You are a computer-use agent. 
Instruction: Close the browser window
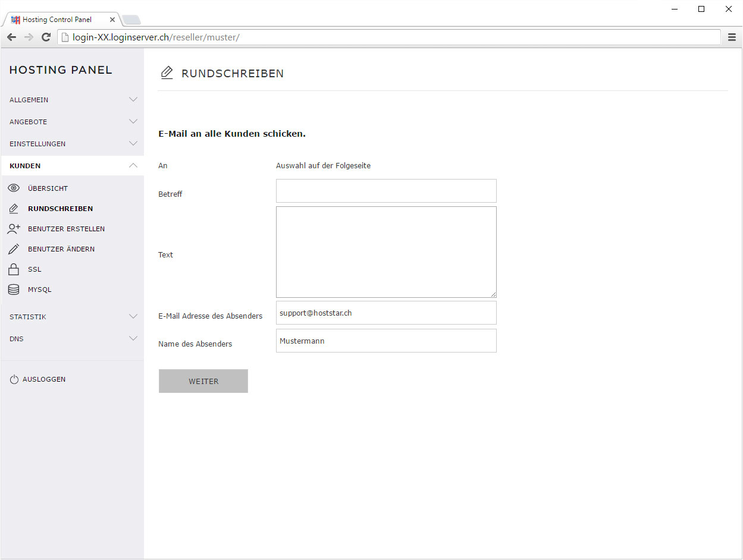729,9
